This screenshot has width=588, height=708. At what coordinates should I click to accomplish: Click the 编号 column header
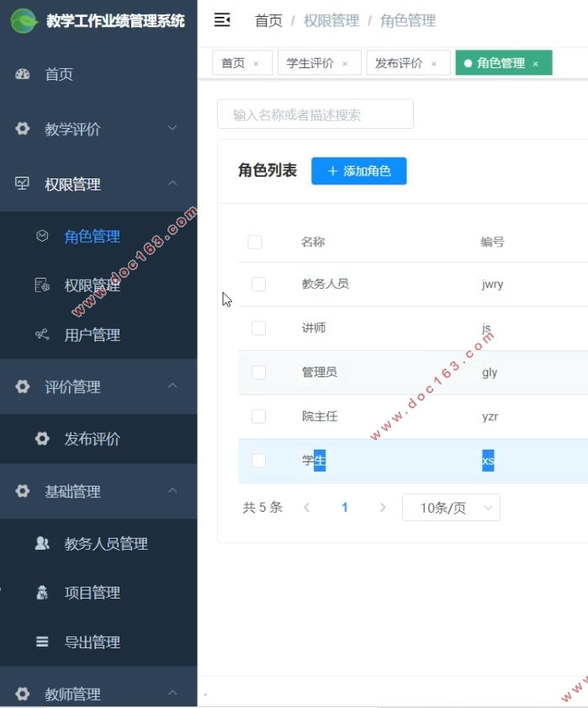(x=492, y=242)
